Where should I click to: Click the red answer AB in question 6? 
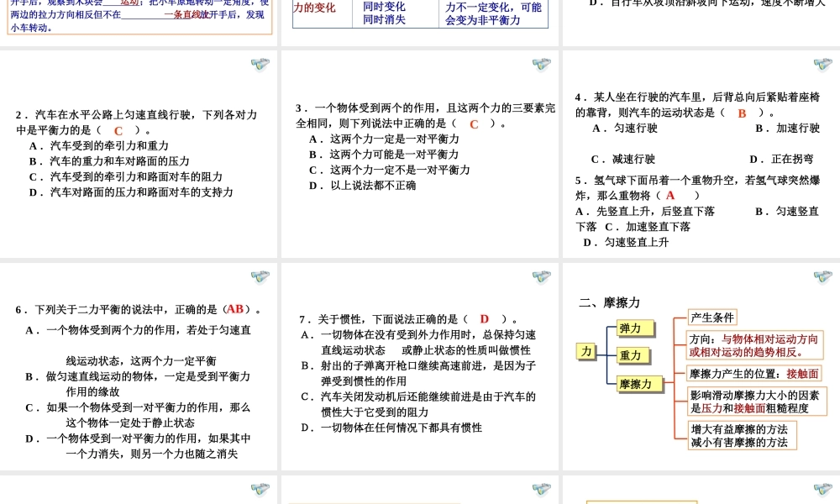pos(234,309)
